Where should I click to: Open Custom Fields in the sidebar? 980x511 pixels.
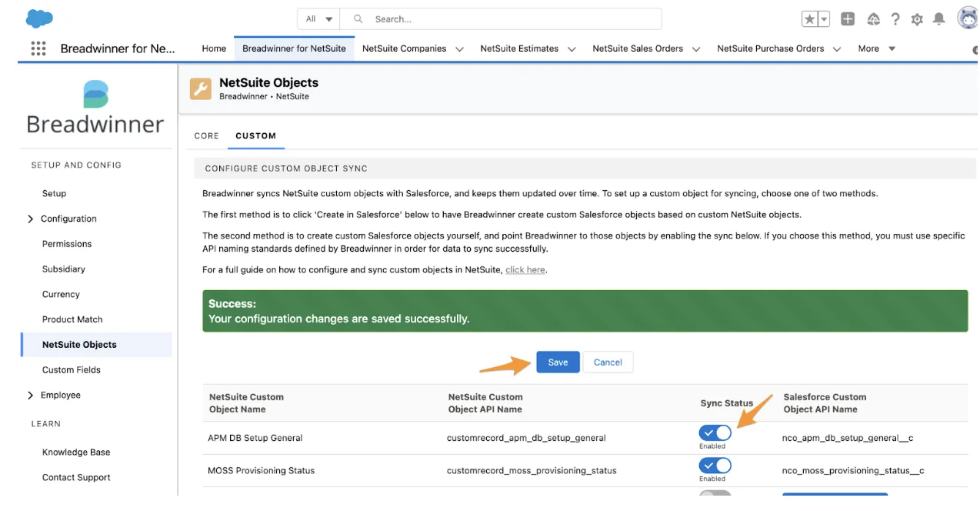pos(72,370)
